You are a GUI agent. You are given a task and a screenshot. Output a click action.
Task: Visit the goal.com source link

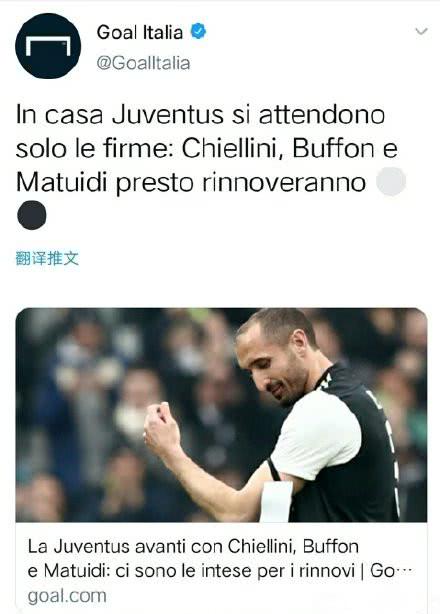(x=67, y=596)
